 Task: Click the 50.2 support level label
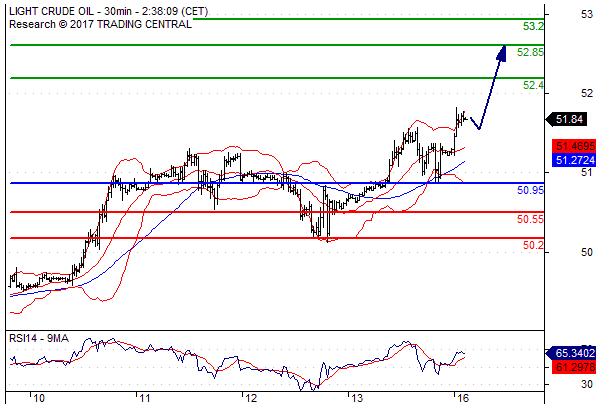pyautogui.click(x=533, y=245)
